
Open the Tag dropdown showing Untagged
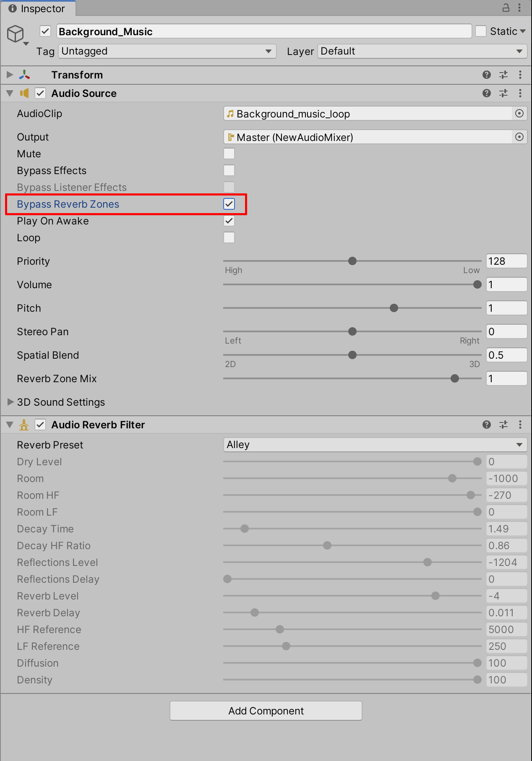tap(167, 51)
